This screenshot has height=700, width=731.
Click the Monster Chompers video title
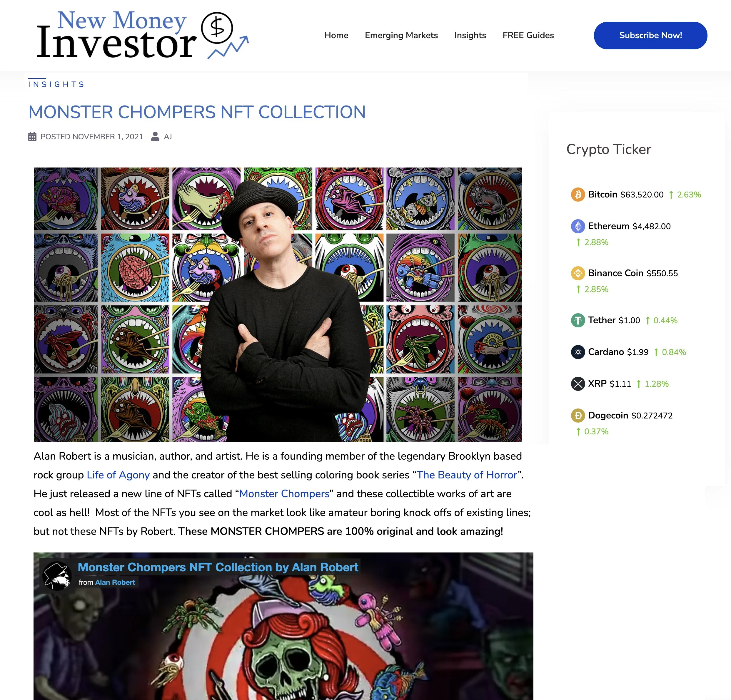[218, 567]
